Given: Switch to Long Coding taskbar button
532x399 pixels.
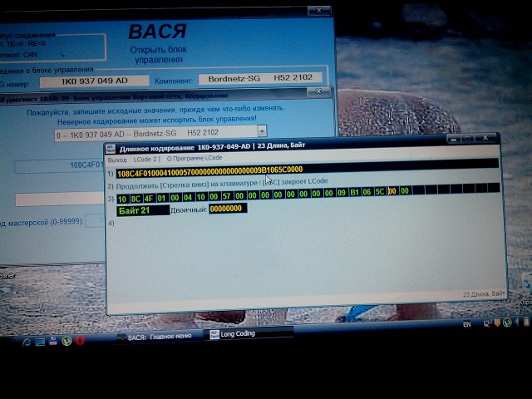Looking at the screenshot, I should pyautogui.click(x=249, y=334).
